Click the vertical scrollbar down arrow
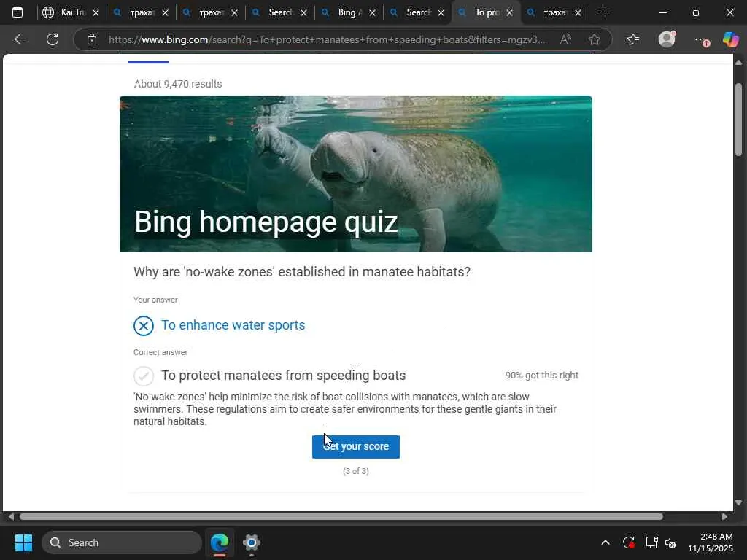The width and height of the screenshot is (747, 560). pyautogui.click(x=738, y=502)
